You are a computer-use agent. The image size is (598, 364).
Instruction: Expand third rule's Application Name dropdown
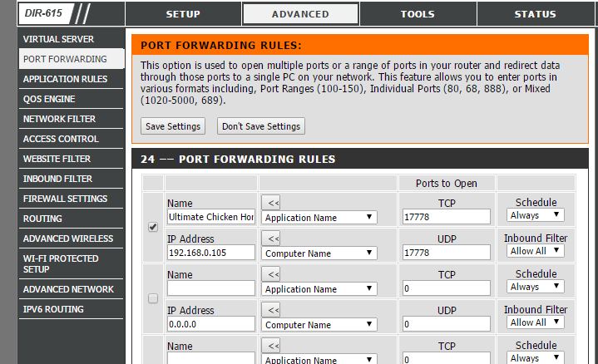[319, 359]
